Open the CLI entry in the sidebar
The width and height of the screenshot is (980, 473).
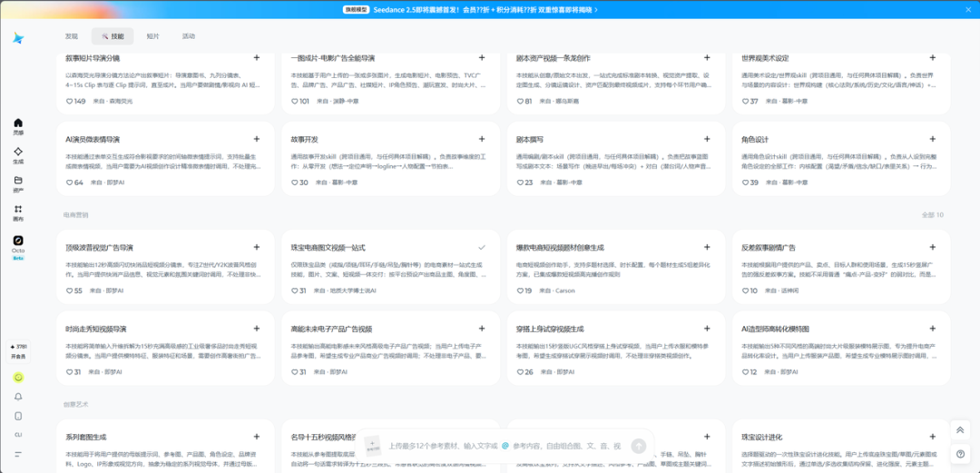18,434
